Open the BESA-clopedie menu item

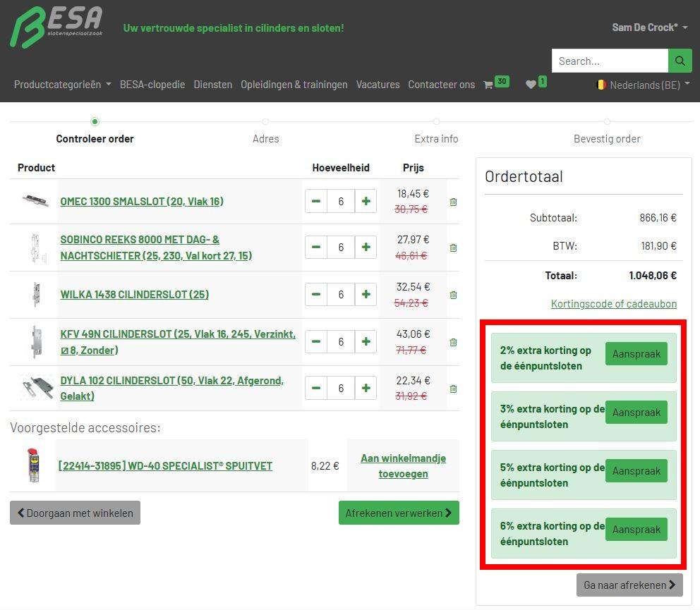pyautogui.click(x=152, y=85)
